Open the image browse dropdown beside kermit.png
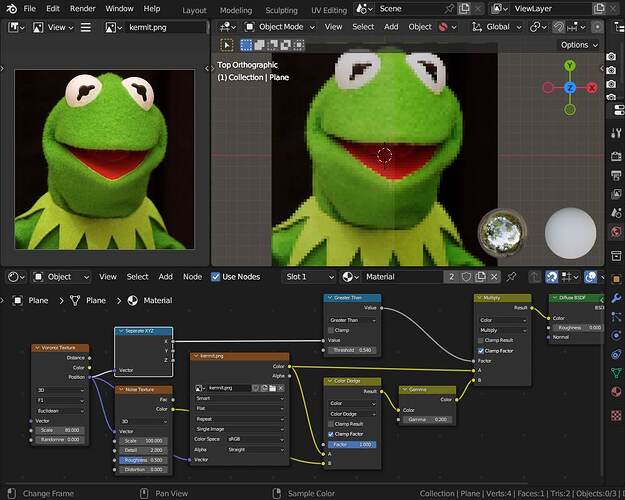The image size is (625, 500). click(x=113, y=28)
